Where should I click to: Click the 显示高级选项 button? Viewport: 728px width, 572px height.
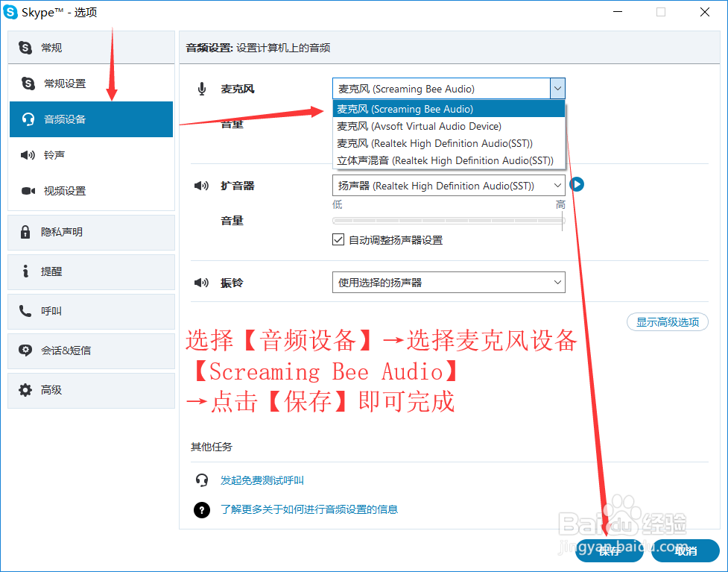(667, 321)
